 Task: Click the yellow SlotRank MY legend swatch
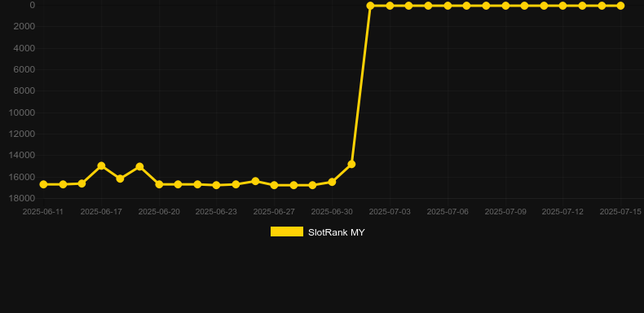[x=287, y=231]
